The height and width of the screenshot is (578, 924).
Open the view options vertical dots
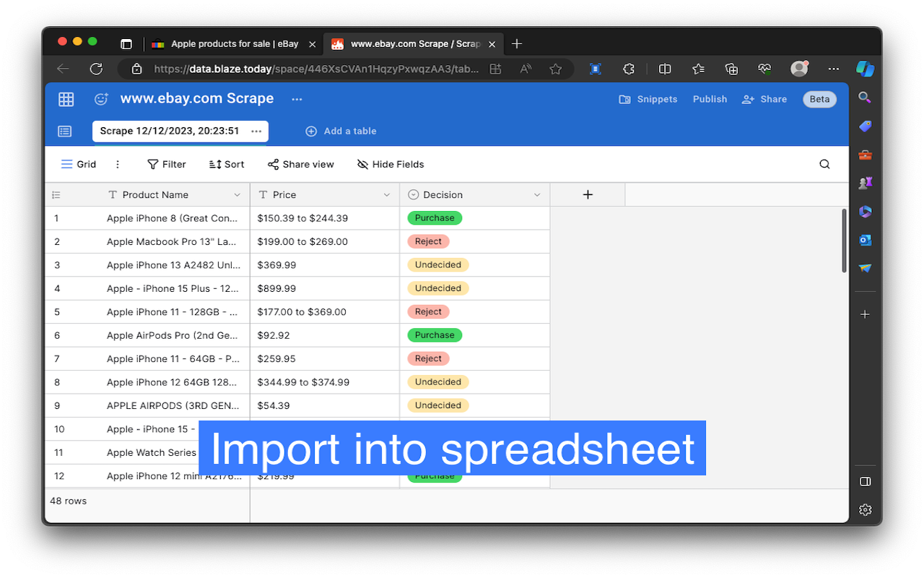tap(118, 164)
